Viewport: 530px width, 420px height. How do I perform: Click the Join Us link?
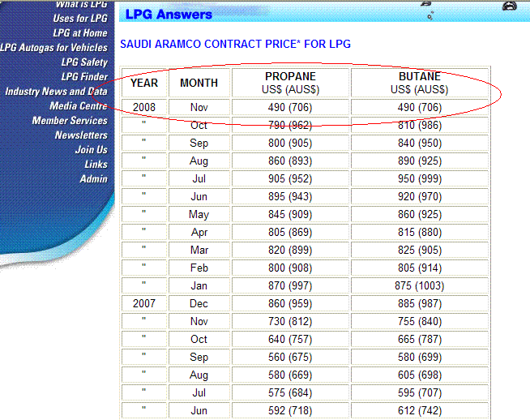coord(91,150)
